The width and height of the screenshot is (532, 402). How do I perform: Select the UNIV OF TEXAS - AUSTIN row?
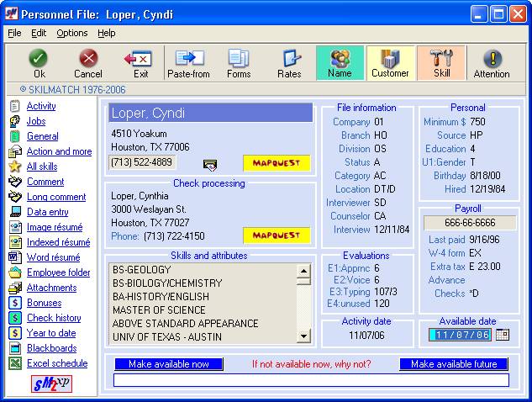click(x=203, y=336)
